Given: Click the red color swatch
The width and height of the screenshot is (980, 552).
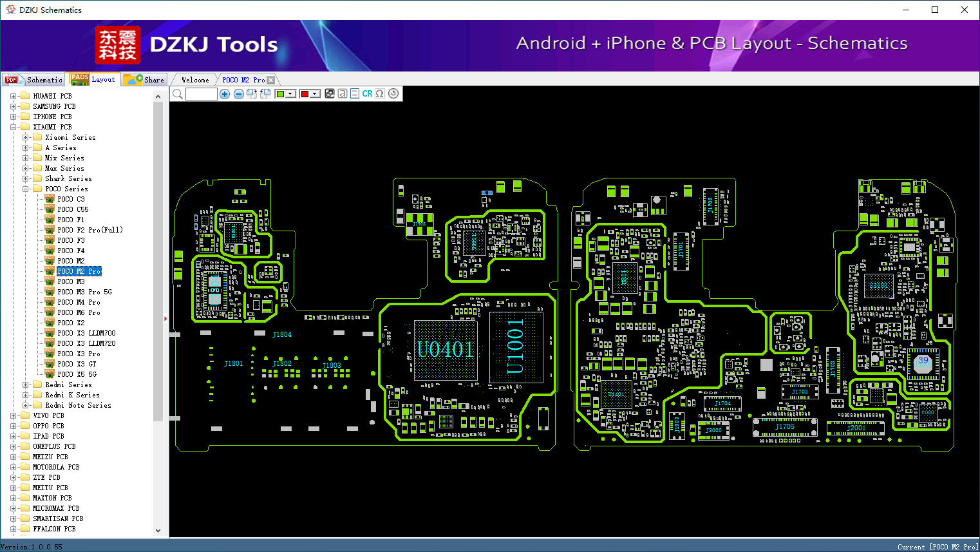Looking at the screenshot, I should click(x=305, y=94).
